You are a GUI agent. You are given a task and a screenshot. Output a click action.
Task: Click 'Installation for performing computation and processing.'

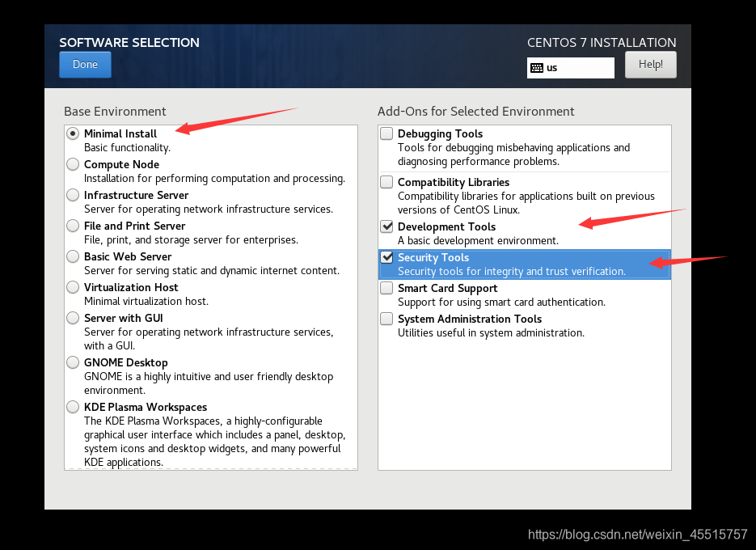click(214, 179)
